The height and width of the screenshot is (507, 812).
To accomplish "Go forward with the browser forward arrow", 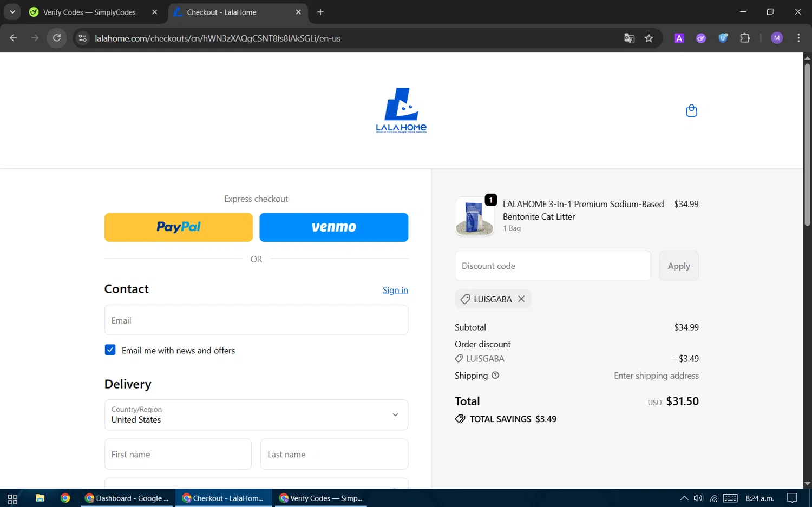I will (35, 38).
